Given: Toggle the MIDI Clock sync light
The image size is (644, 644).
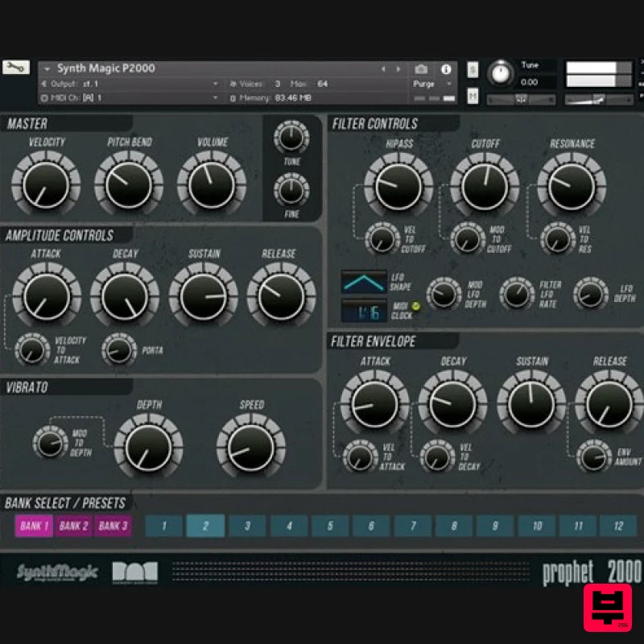Looking at the screenshot, I should click(415, 306).
